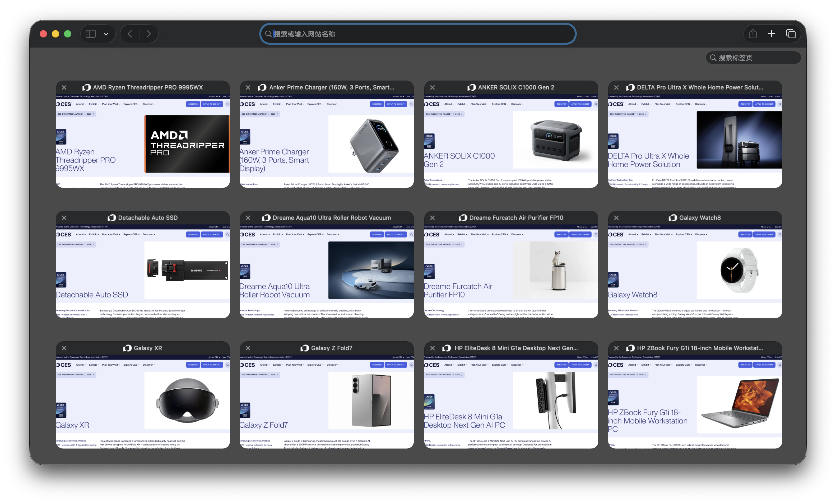
Task: Go back with the back arrow
Action: [130, 34]
